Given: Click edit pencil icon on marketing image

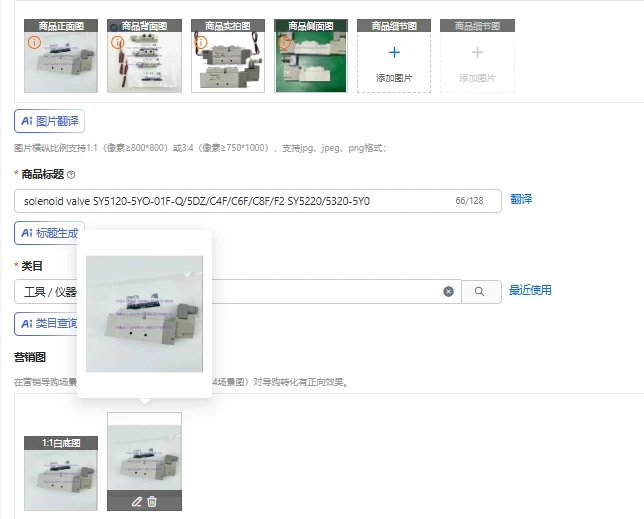Looking at the screenshot, I should click(137, 501).
